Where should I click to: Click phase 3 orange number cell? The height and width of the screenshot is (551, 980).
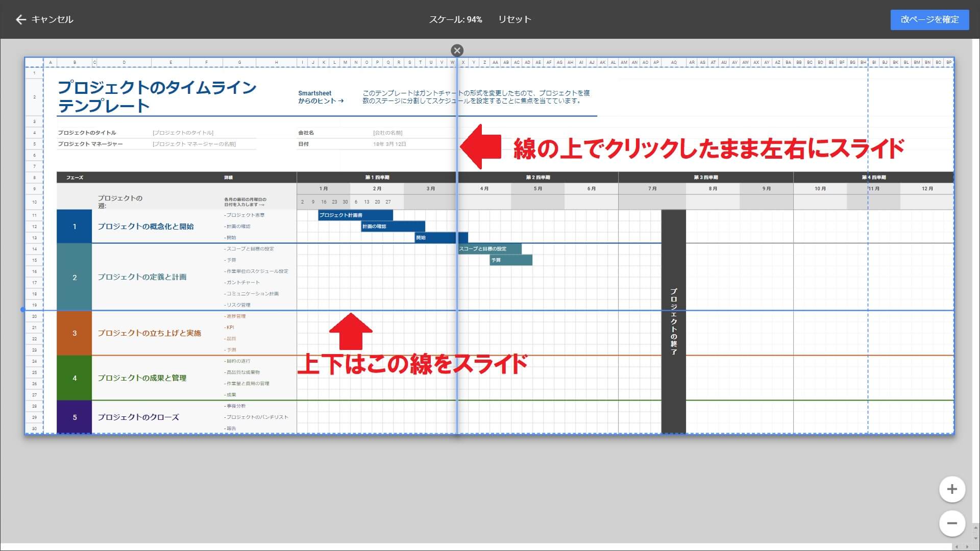click(x=75, y=333)
